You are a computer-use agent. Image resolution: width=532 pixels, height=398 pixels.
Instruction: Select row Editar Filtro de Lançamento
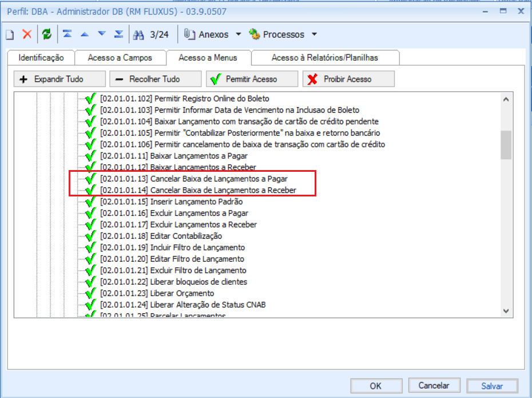point(172,259)
